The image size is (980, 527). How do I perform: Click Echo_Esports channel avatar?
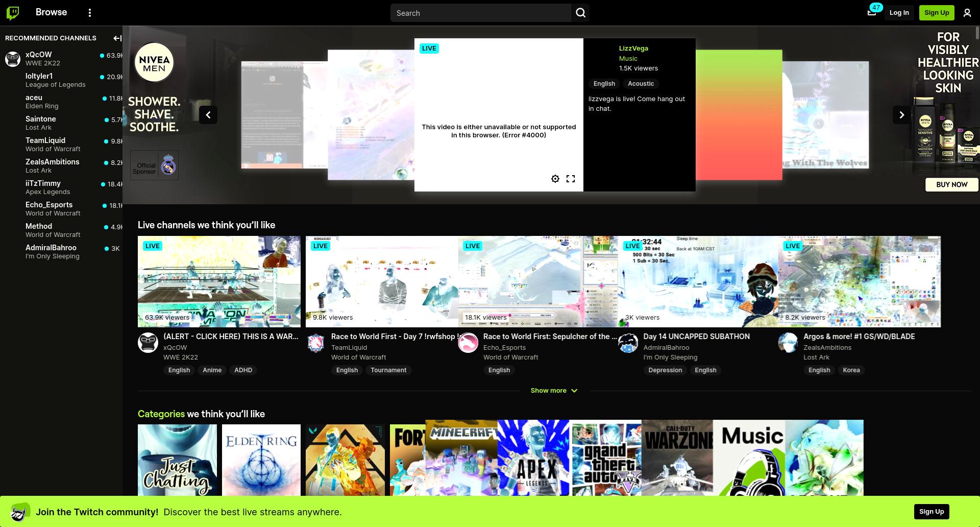click(x=468, y=343)
